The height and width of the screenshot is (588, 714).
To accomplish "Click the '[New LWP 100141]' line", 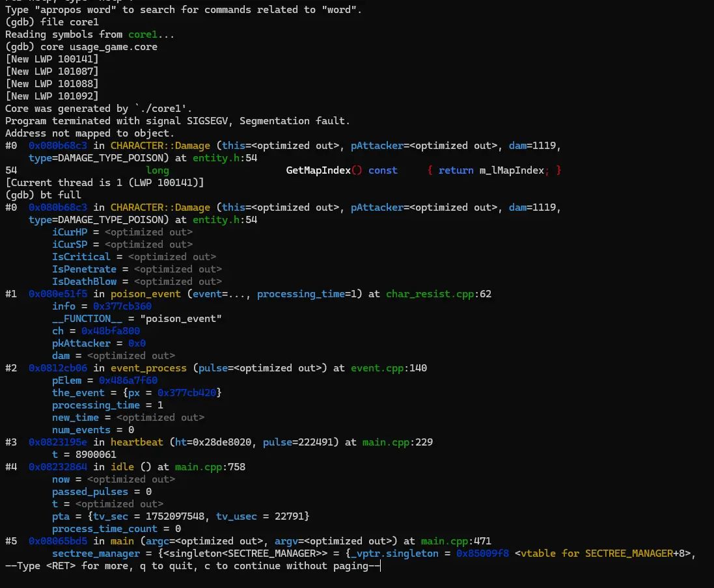I will [x=52, y=59].
